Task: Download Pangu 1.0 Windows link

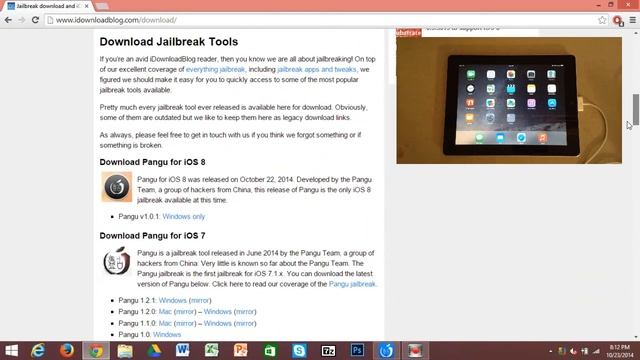Action: coord(167,335)
